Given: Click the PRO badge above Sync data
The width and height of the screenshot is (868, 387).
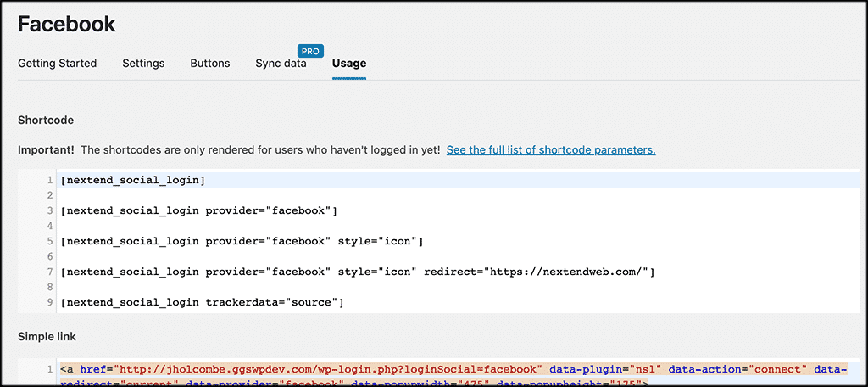Looking at the screenshot, I should click(x=310, y=51).
